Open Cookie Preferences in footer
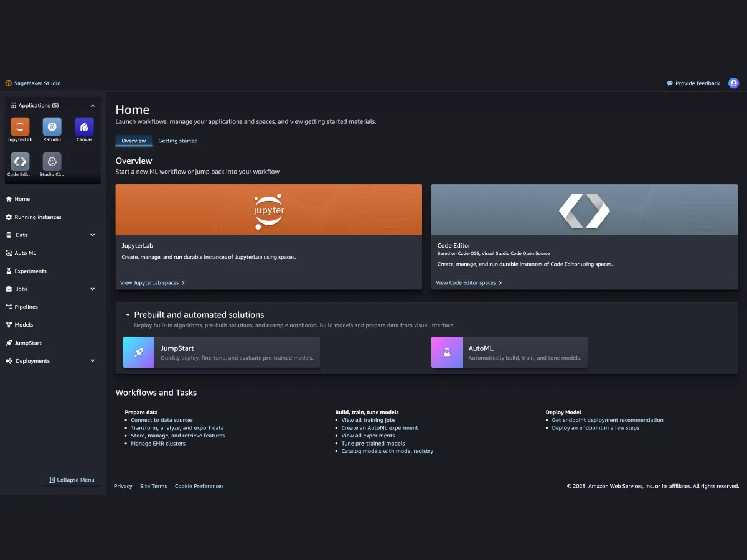This screenshot has height=560, width=747. coord(199,486)
